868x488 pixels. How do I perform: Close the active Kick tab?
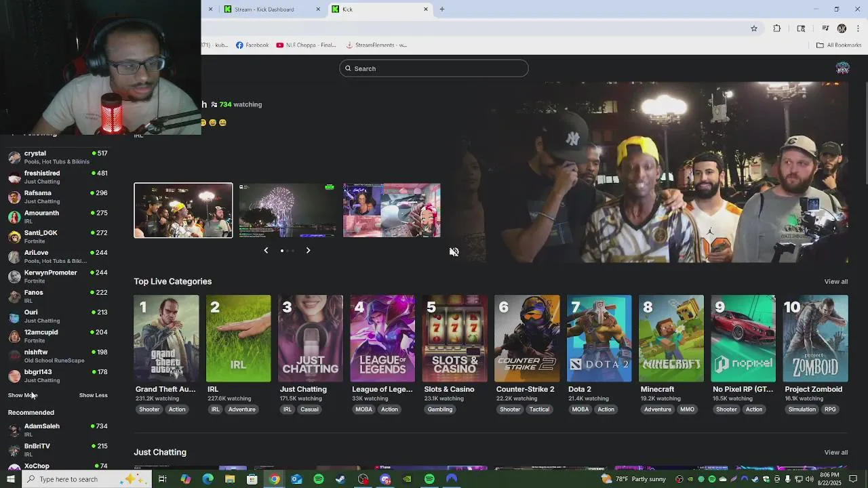pyautogui.click(x=426, y=9)
